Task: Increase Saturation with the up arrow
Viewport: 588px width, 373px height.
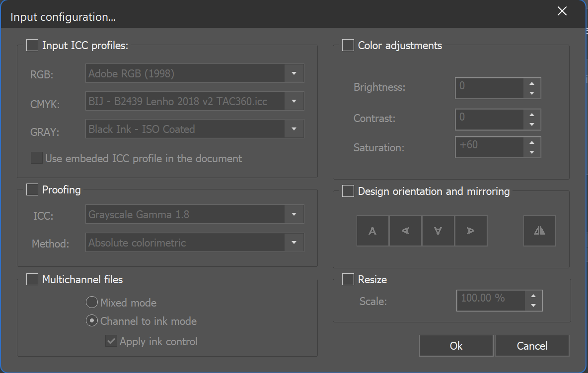Action: point(532,143)
